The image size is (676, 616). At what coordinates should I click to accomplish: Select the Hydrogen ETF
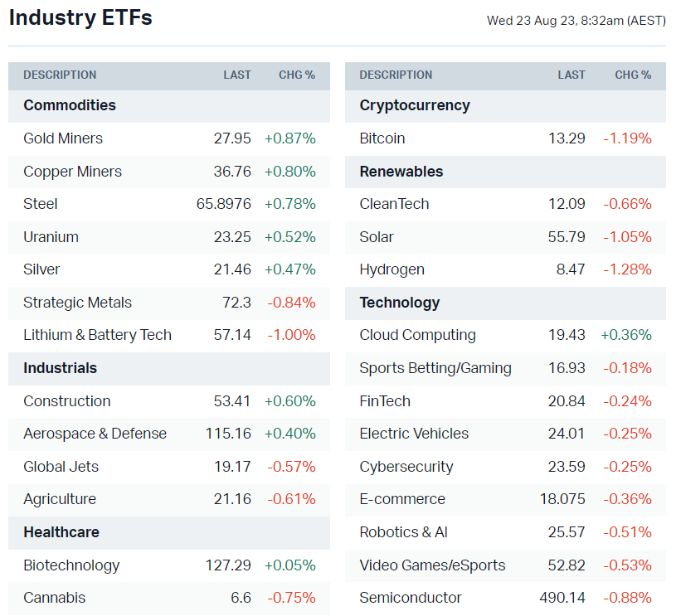391,269
